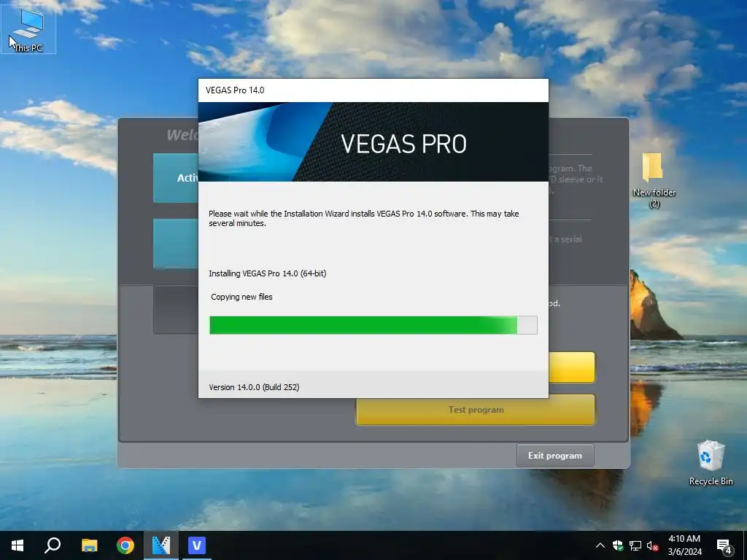
Task: Switch to the VEGAS 'V' taskbar icon
Action: tap(197, 545)
